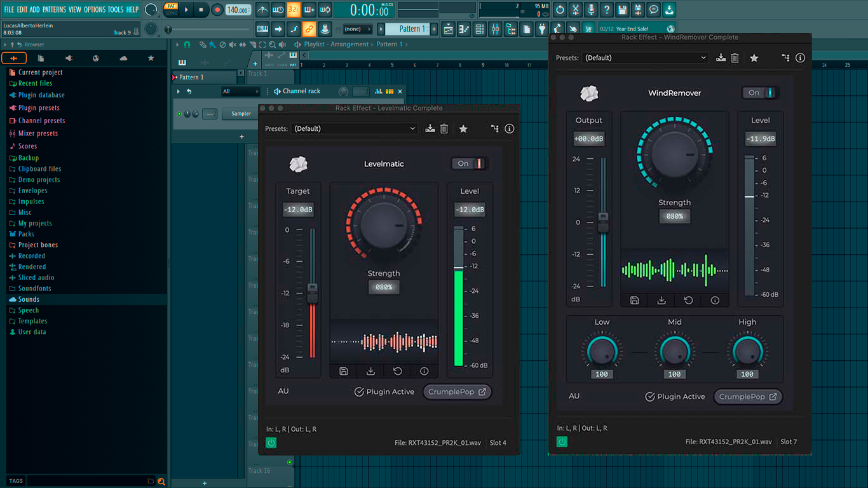Viewport: 868px width, 488px height.
Task: Open the HELP menu
Action: [132, 10]
